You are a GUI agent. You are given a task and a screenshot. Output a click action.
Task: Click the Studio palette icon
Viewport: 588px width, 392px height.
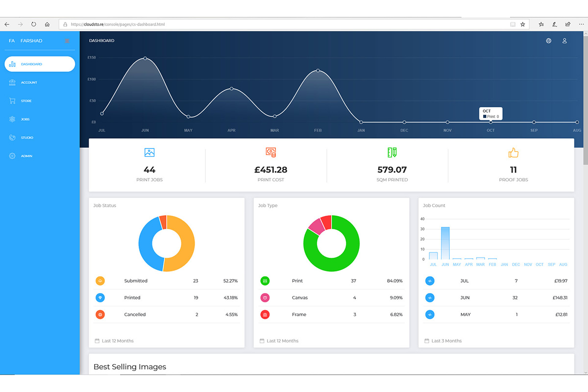(x=12, y=138)
